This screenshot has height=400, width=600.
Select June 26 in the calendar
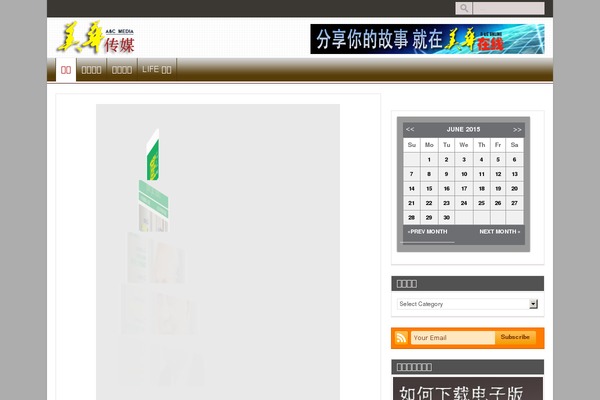pyautogui.click(x=498, y=203)
